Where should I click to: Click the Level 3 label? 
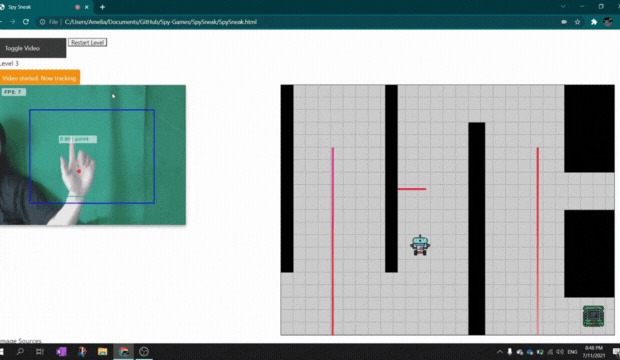[9, 63]
